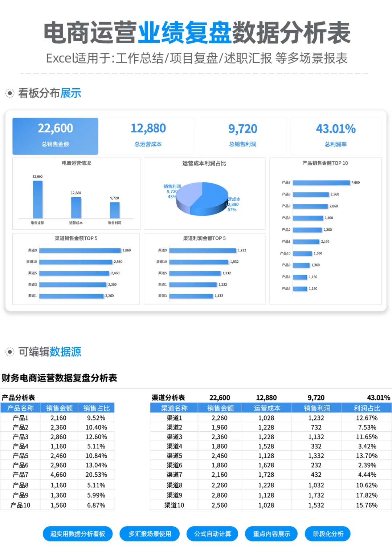
Task: Click the 产品销售金额TOP 10 chart title
Action: click(325, 163)
